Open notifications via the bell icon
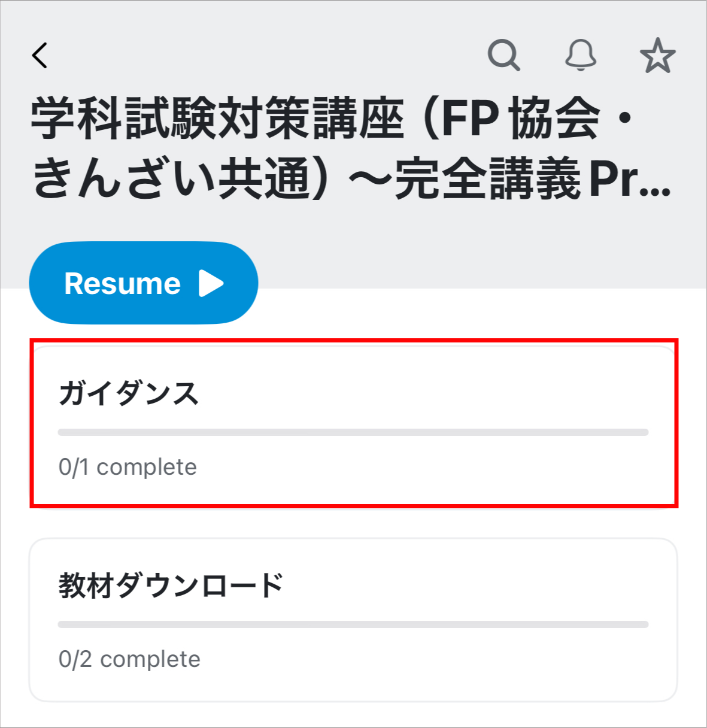Image resolution: width=707 pixels, height=728 pixels. [581, 56]
